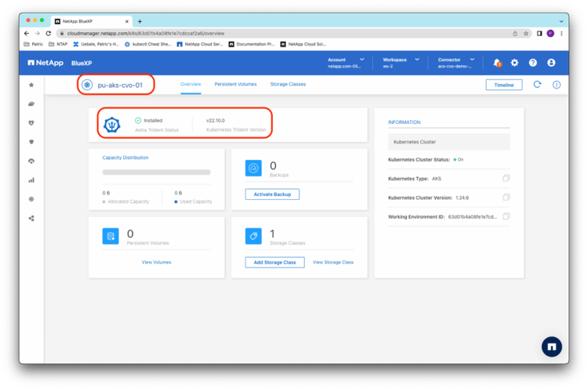Switch to the Persistent Volumes tab
This screenshot has height=389, width=588.
pyautogui.click(x=236, y=84)
